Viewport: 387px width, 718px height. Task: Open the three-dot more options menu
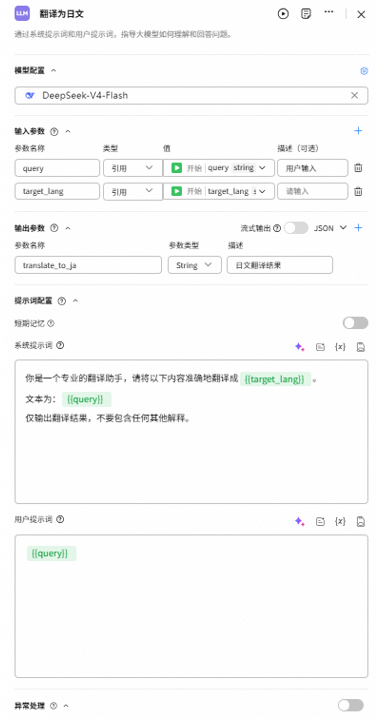329,12
